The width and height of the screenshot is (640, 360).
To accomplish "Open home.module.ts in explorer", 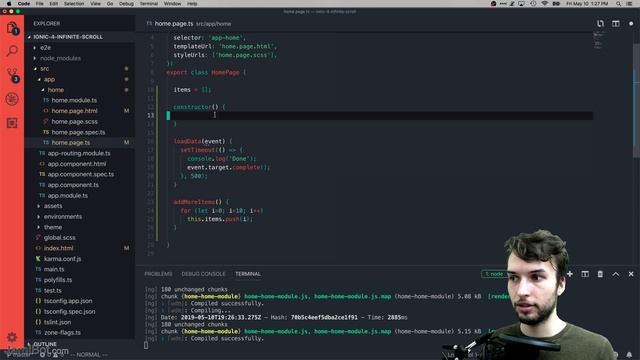I will 74,100.
